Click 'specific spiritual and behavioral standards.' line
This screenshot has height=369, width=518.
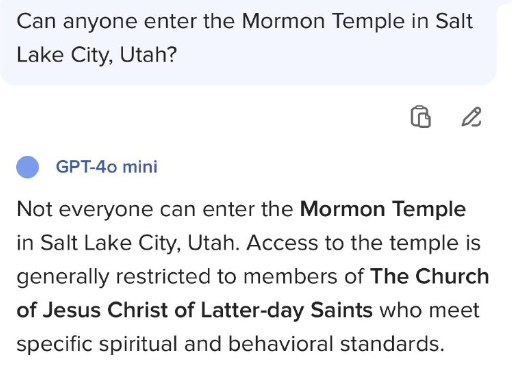coord(231,344)
